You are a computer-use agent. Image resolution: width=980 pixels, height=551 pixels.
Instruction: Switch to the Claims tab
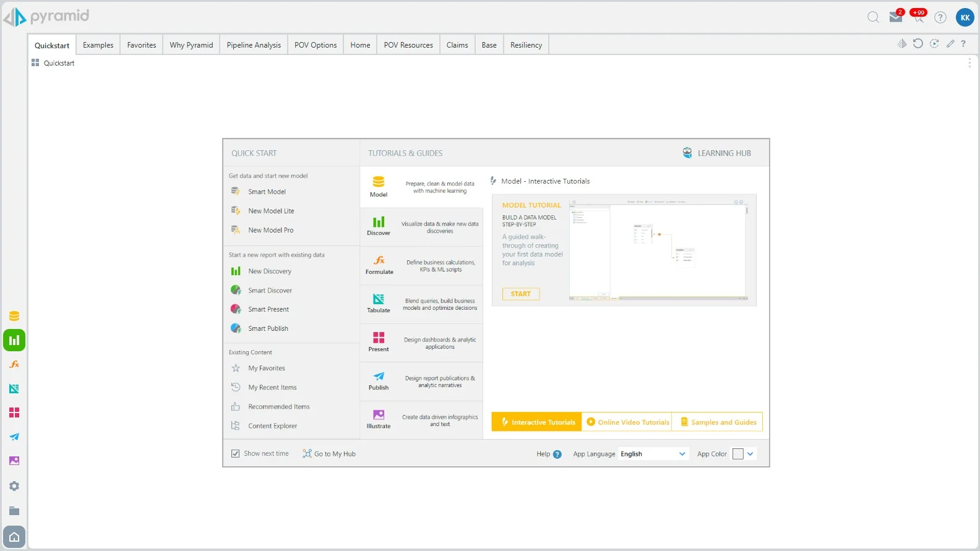coord(457,45)
